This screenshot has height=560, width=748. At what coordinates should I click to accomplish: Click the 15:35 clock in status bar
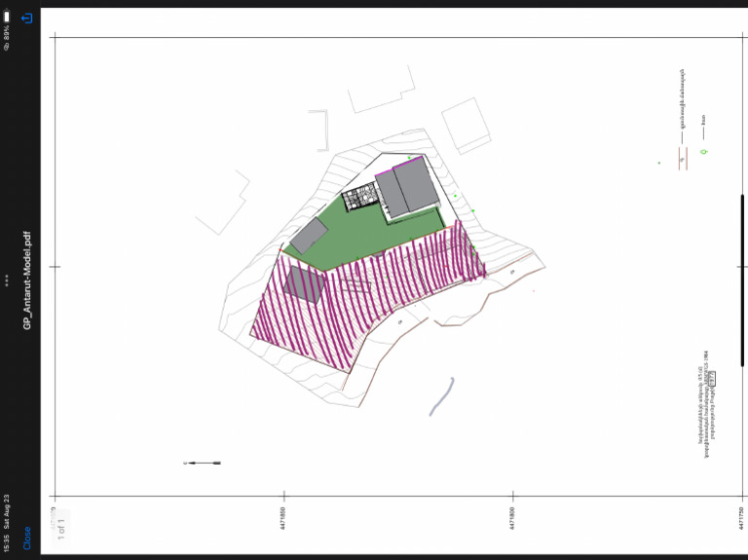[6, 543]
